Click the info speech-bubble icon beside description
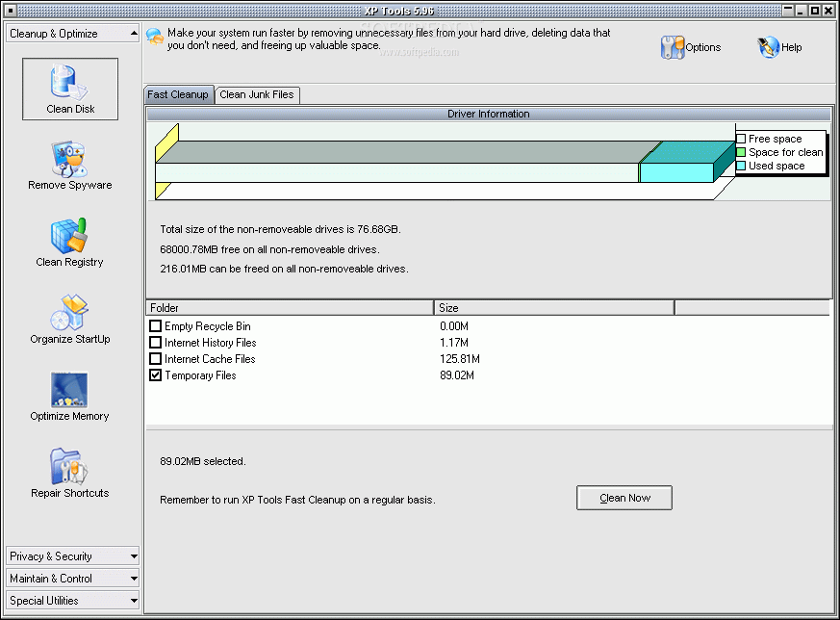The width and height of the screenshot is (840, 620). pos(155,37)
